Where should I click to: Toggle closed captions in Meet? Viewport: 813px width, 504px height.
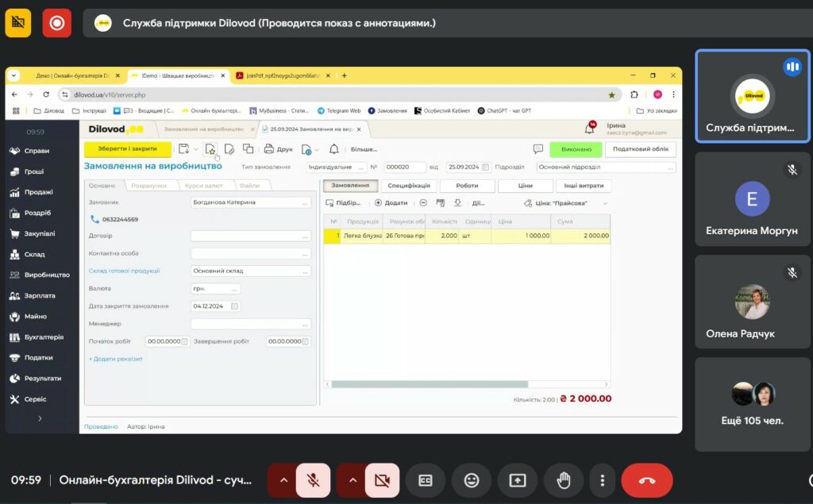tap(426, 481)
